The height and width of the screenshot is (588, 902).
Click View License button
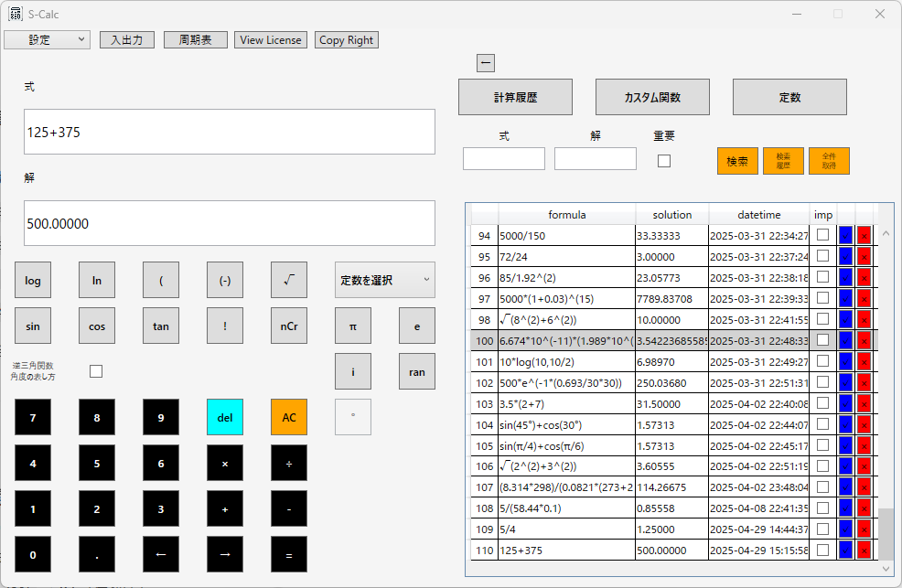tap(271, 39)
